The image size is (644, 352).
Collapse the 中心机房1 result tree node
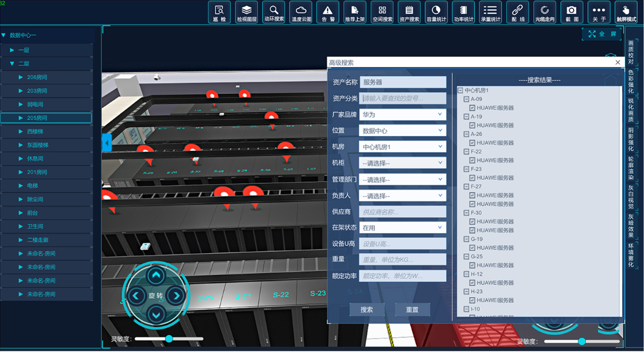[460, 90]
